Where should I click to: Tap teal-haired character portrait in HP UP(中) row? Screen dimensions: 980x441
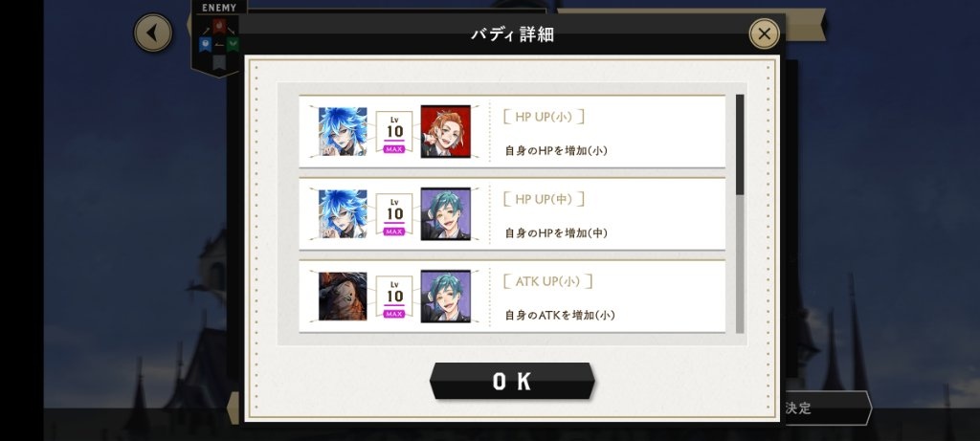pos(445,213)
